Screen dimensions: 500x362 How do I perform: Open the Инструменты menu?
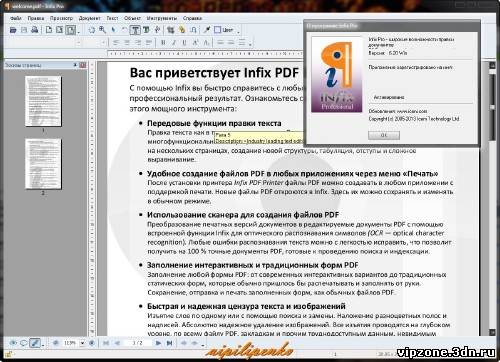point(162,18)
